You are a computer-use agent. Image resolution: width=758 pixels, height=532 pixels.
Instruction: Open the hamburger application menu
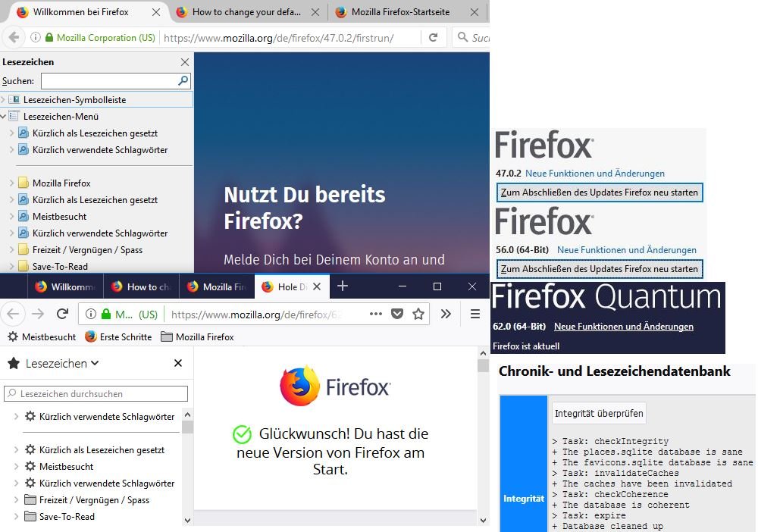tap(475, 314)
